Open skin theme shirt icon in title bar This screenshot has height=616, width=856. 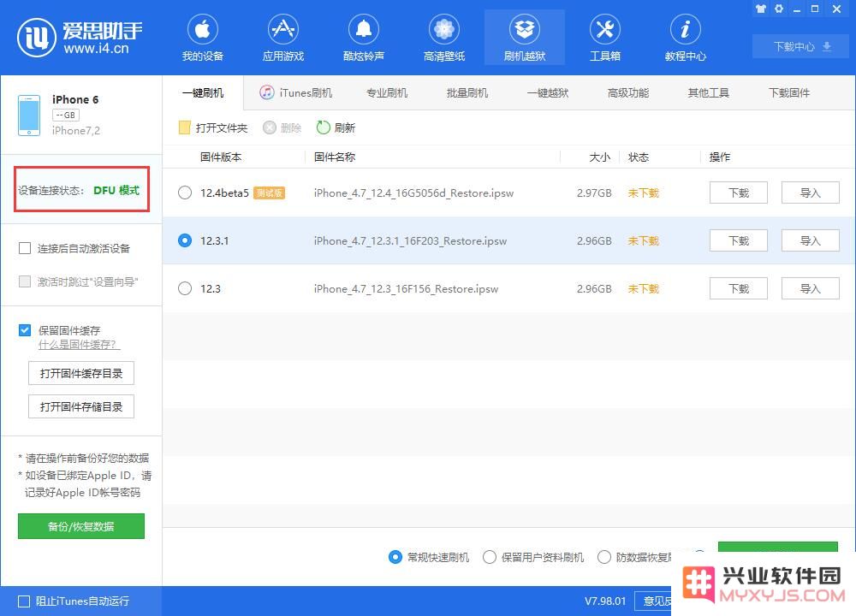click(x=760, y=9)
